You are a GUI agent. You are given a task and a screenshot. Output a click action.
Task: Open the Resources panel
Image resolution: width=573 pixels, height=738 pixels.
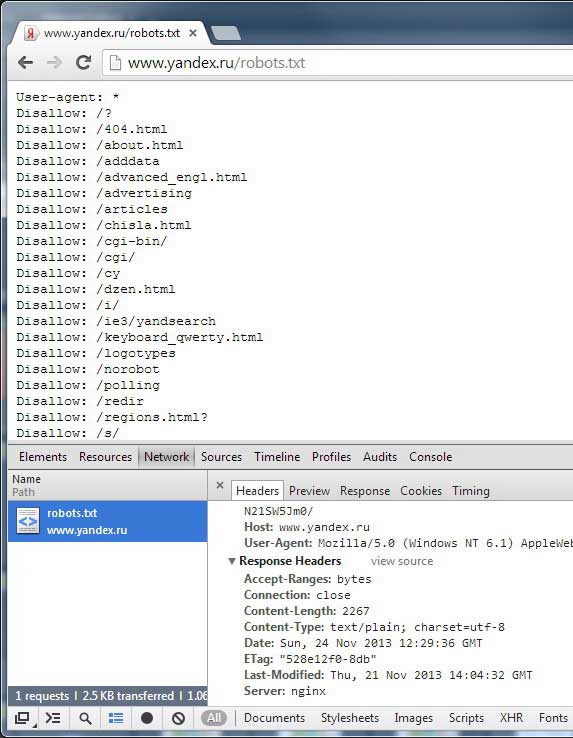click(105, 457)
